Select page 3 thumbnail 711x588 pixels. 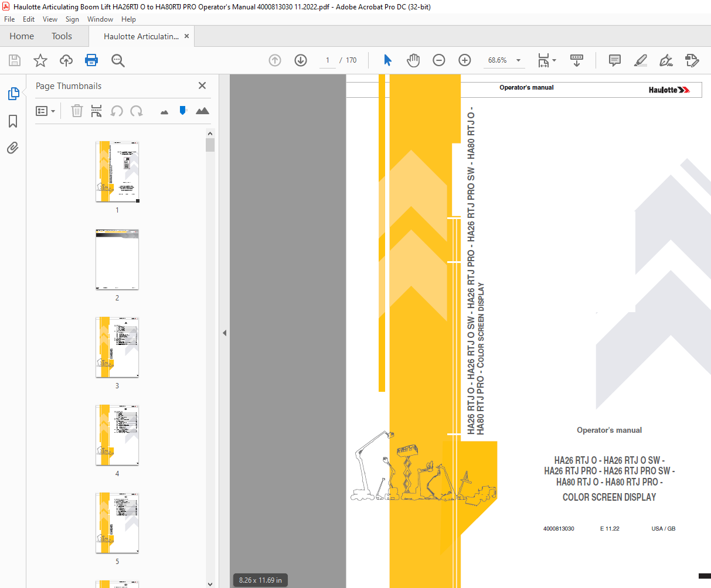click(x=117, y=347)
